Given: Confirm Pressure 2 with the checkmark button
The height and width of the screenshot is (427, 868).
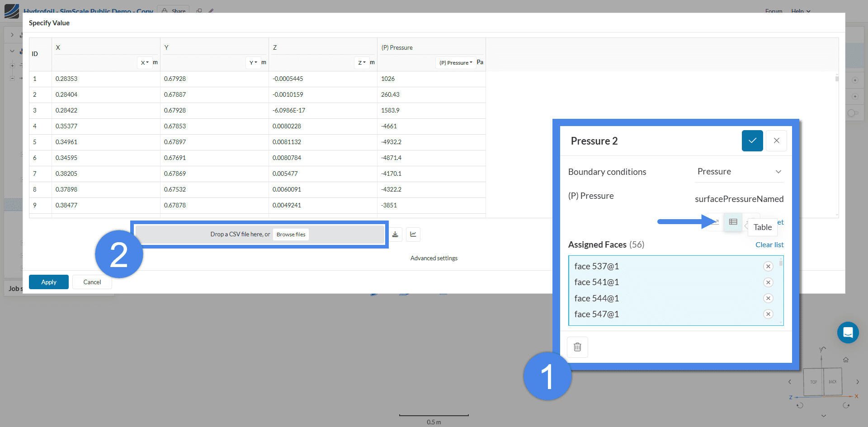Looking at the screenshot, I should (x=752, y=141).
